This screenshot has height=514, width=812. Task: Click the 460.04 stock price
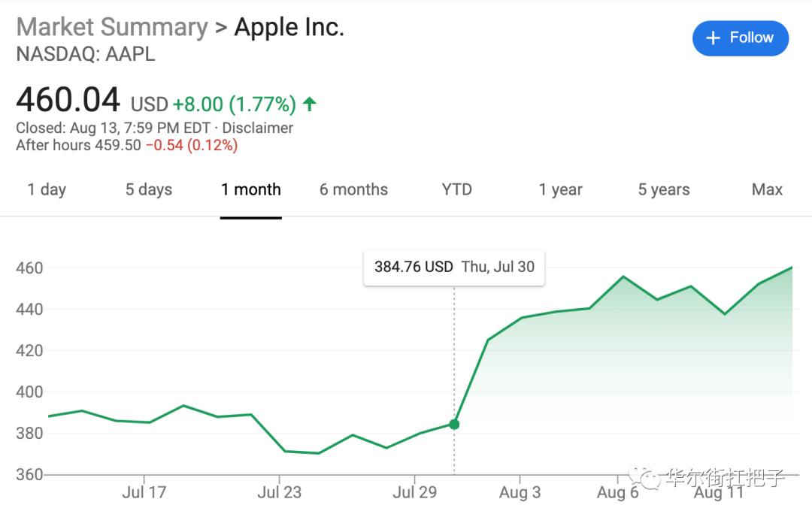tap(68, 101)
